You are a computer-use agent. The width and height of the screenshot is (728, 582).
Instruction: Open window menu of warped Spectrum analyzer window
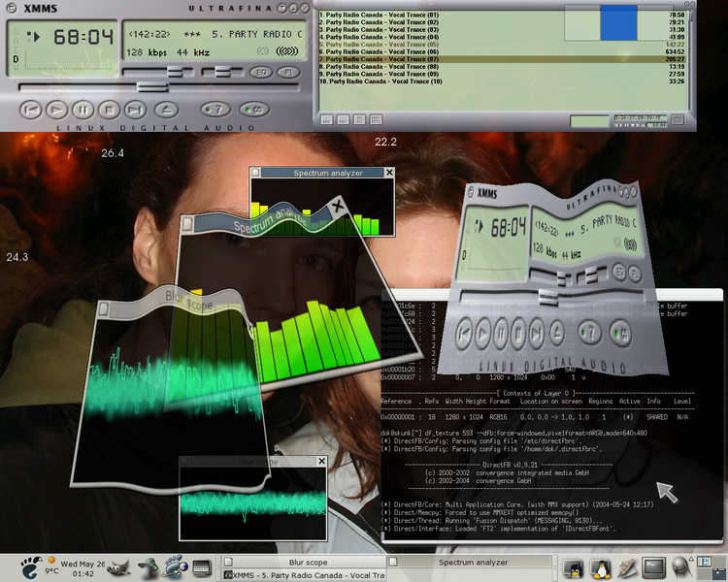coord(187,224)
